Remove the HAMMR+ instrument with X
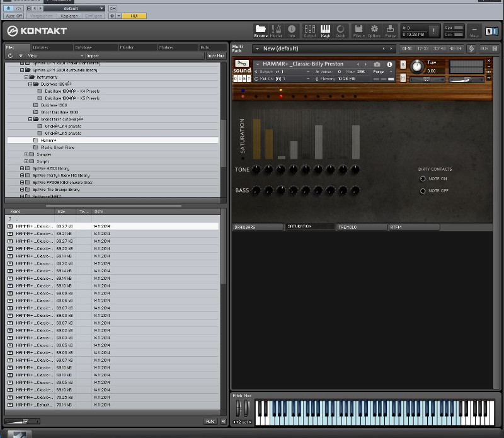 pyautogui.click(x=489, y=61)
